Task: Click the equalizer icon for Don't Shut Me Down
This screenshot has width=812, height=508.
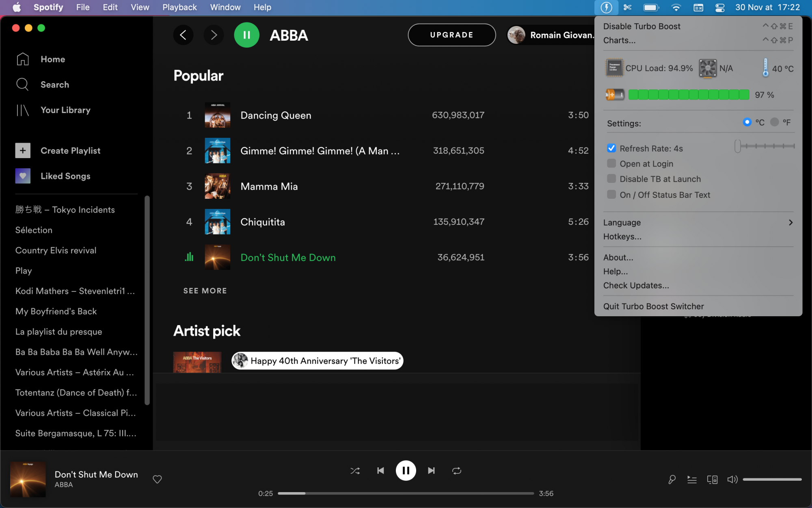Action: coord(189,257)
